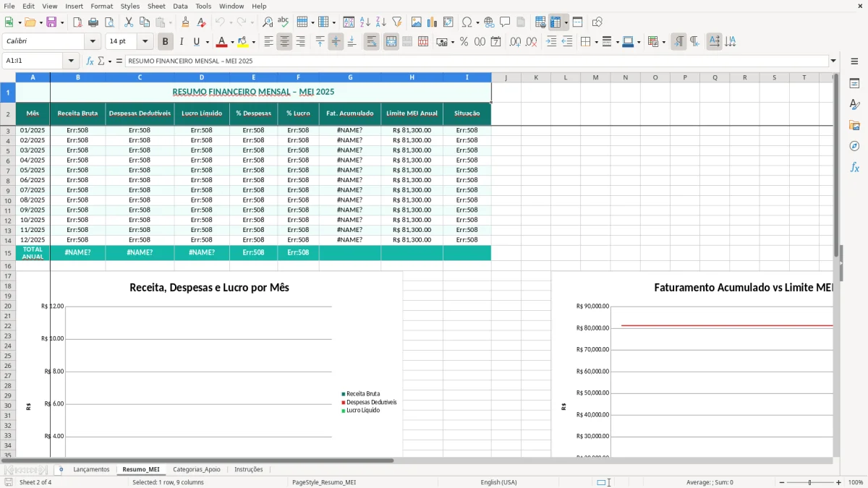Click row header 15
Image resolution: width=868 pixels, height=488 pixels.
point(8,253)
